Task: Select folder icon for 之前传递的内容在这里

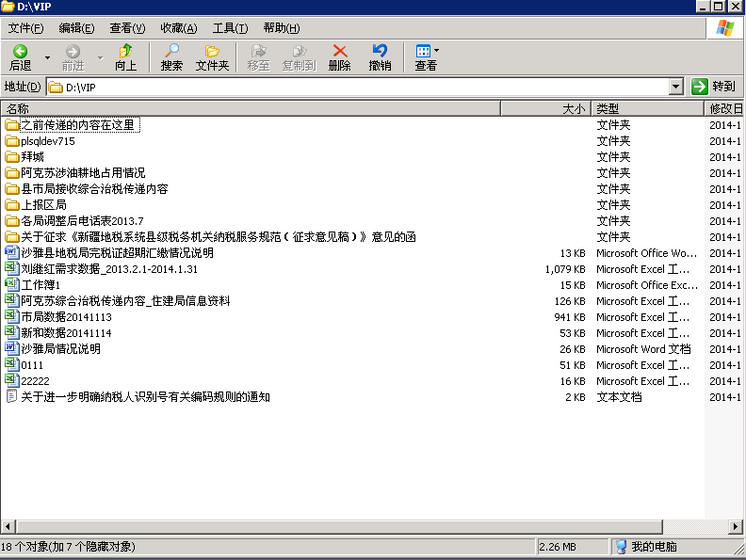Action: [x=11, y=125]
